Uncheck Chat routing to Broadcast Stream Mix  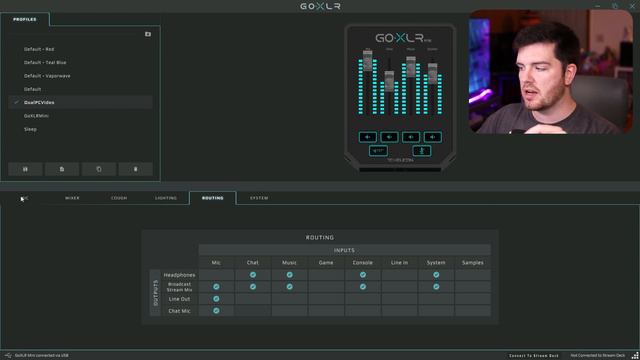click(x=253, y=287)
